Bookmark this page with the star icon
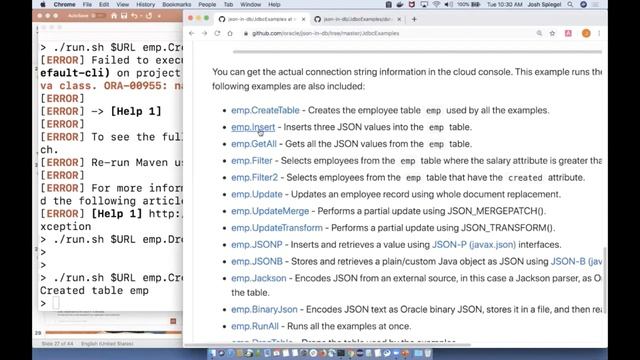The height and width of the screenshot is (360, 640). 552,33
